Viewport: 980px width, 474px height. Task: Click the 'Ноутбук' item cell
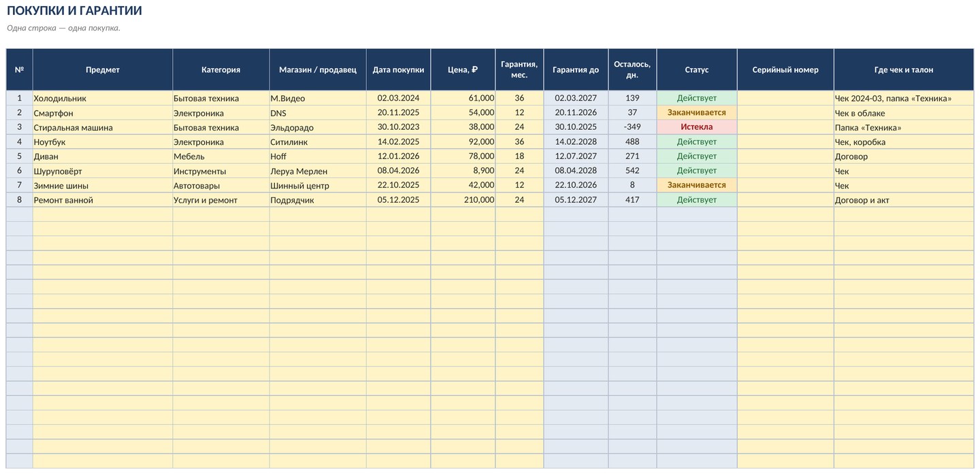point(103,141)
